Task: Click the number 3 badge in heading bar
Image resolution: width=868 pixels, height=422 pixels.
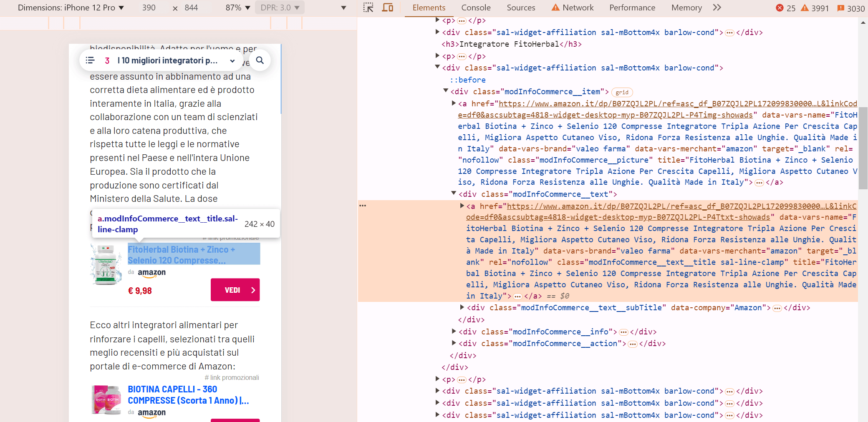Action: [x=107, y=61]
